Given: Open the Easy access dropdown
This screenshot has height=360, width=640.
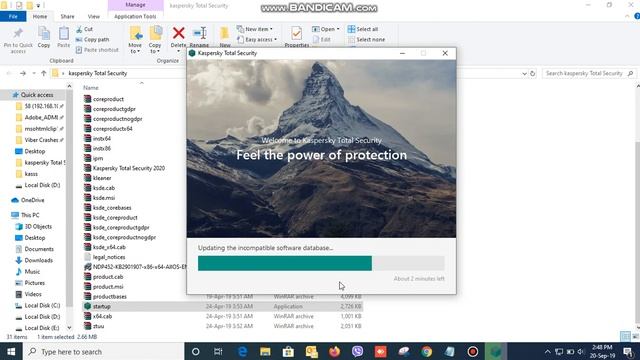Looking at the screenshot, I should 257,40.
